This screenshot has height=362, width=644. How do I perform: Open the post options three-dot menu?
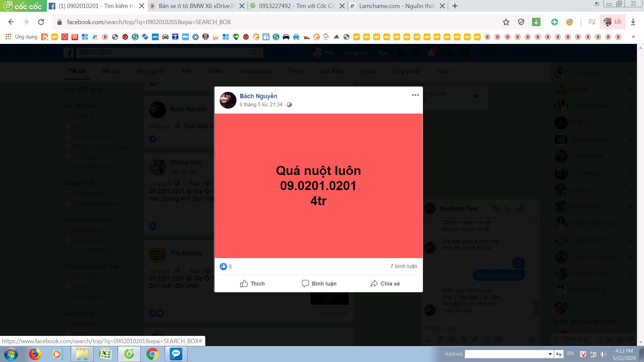(415, 95)
